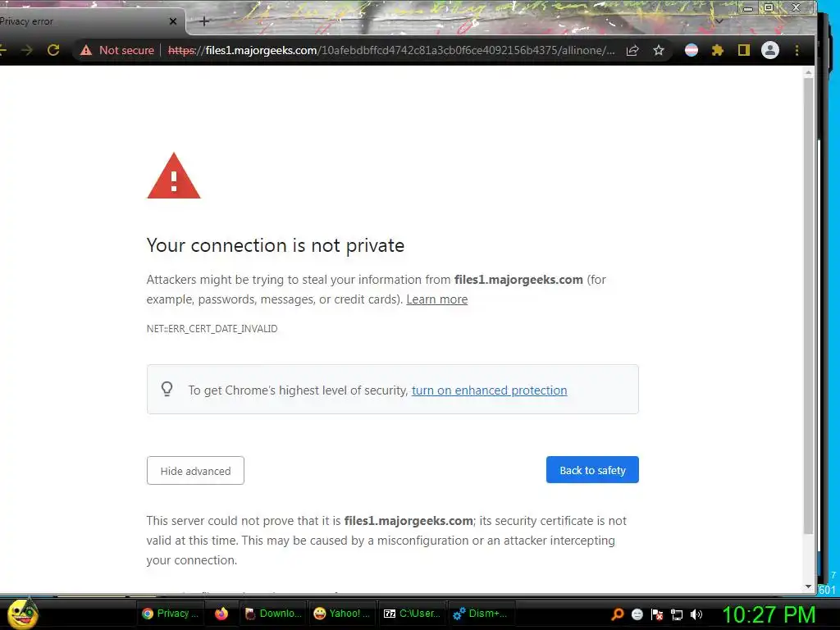Expand the tab search chevron
840x630 pixels.
[x=719, y=21]
